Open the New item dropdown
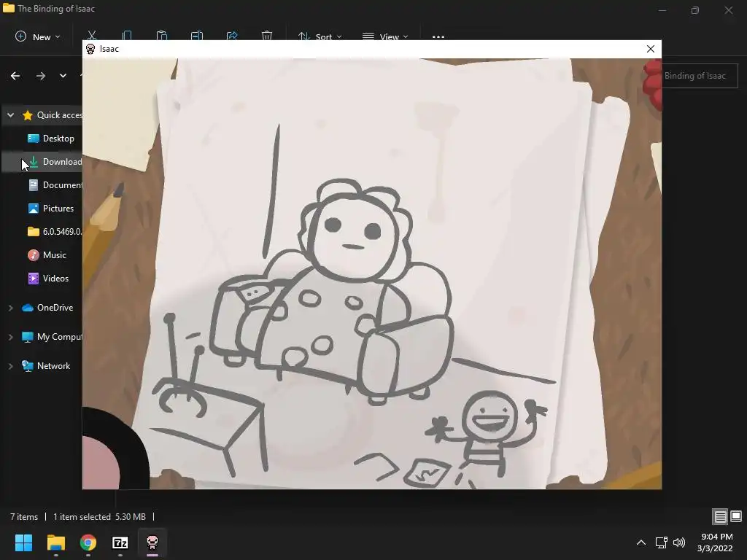Image resolution: width=747 pixels, height=560 pixels. 38,36
